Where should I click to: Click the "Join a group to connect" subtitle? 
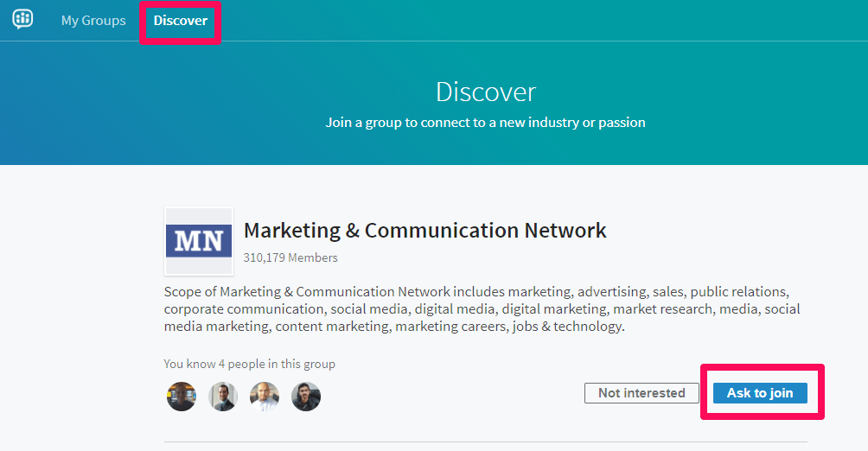click(x=485, y=123)
